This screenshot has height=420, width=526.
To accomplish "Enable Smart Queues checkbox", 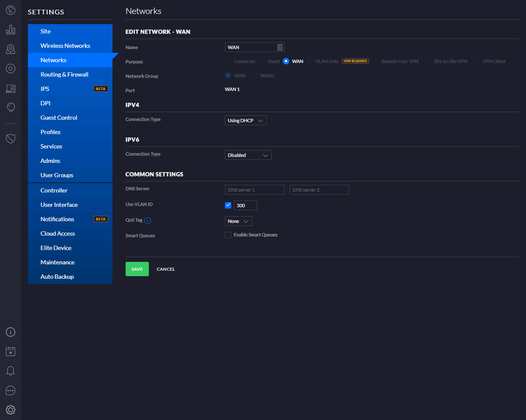I will 228,235.
